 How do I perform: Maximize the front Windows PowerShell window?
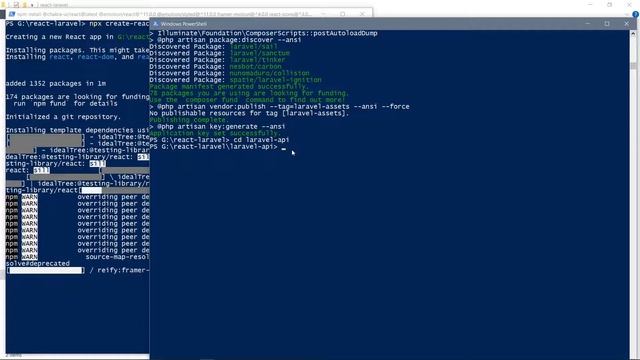click(607, 24)
